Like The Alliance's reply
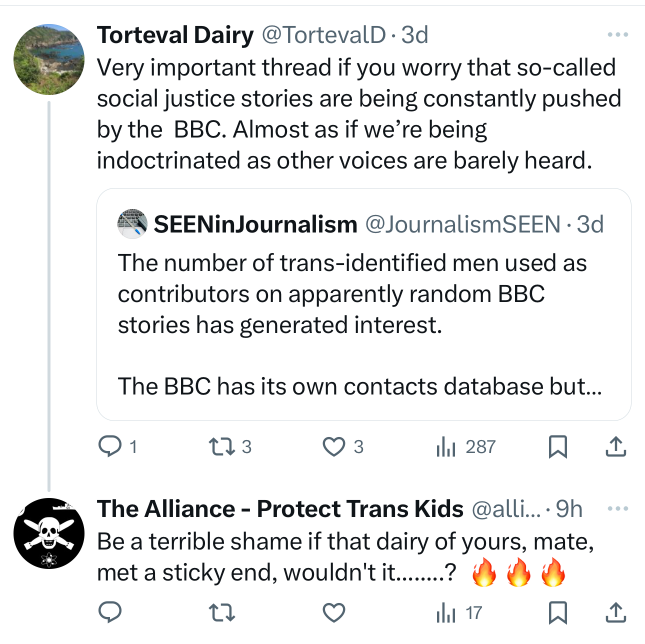The image size is (645, 644). pyautogui.click(x=333, y=612)
